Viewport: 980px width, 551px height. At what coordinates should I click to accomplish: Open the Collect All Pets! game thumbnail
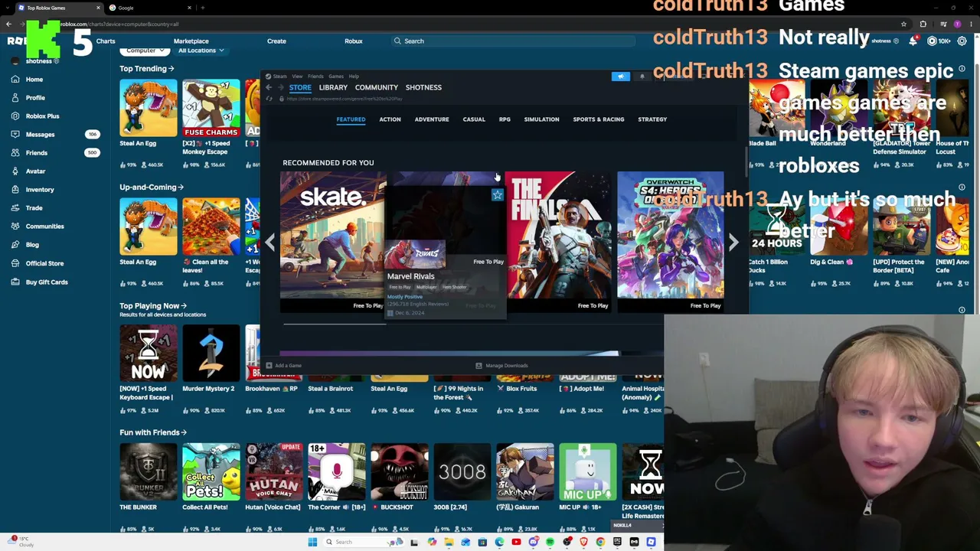coord(211,471)
